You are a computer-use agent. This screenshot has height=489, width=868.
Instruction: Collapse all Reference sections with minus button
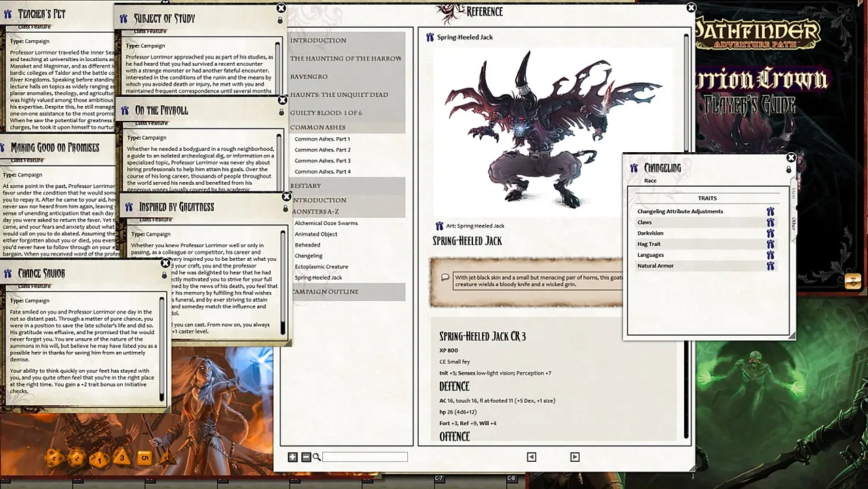(306, 457)
